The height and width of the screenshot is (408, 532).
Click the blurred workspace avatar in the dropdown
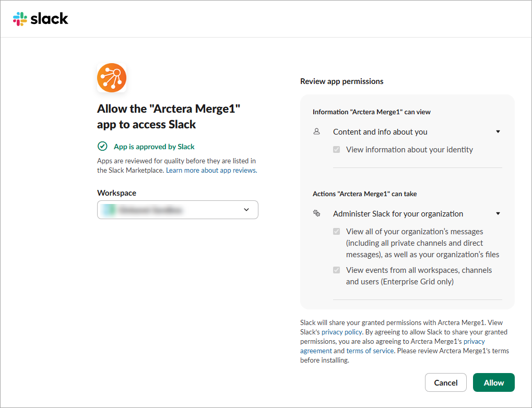coord(109,210)
